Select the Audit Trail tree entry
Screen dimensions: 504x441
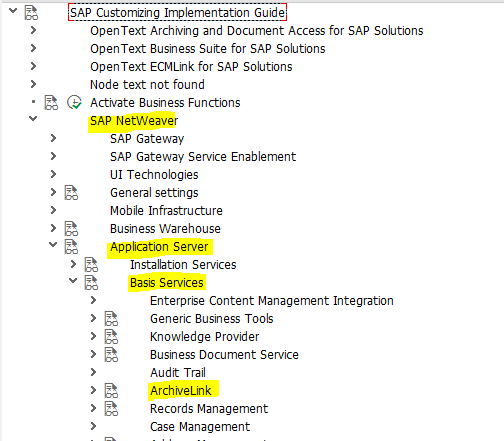point(178,373)
